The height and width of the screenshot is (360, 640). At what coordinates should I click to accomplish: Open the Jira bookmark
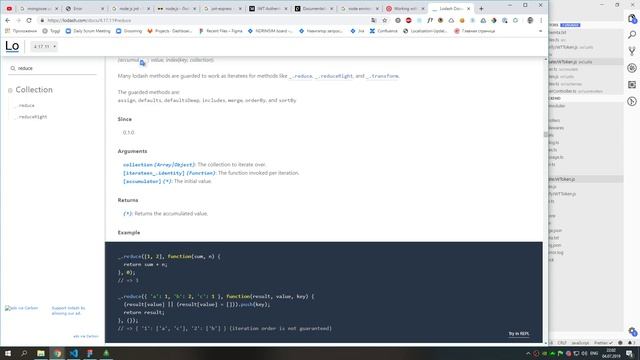[357, 31]
